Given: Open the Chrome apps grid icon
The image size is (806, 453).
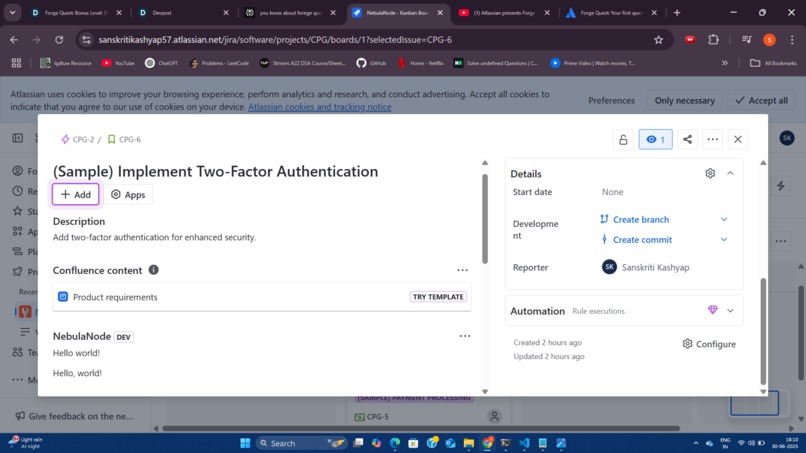Looking at the screenshot, I should point(16,63).
